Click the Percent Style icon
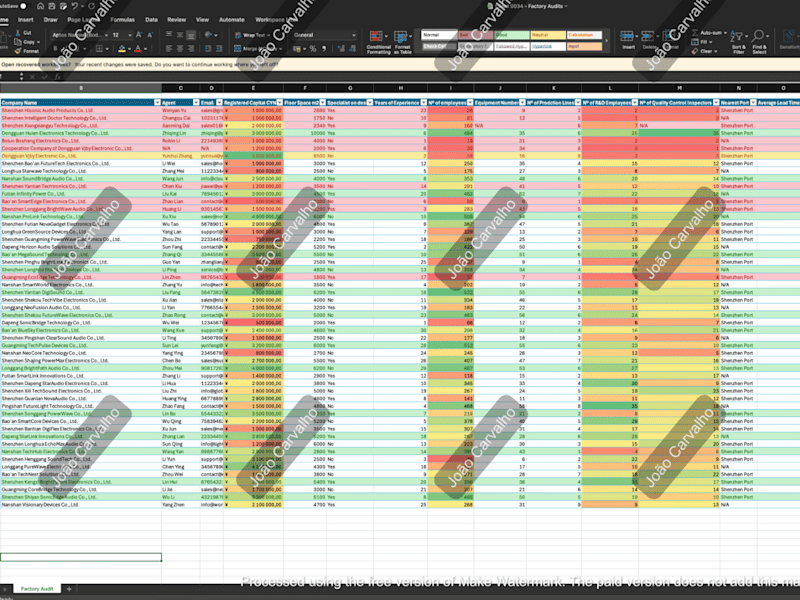 313,49
